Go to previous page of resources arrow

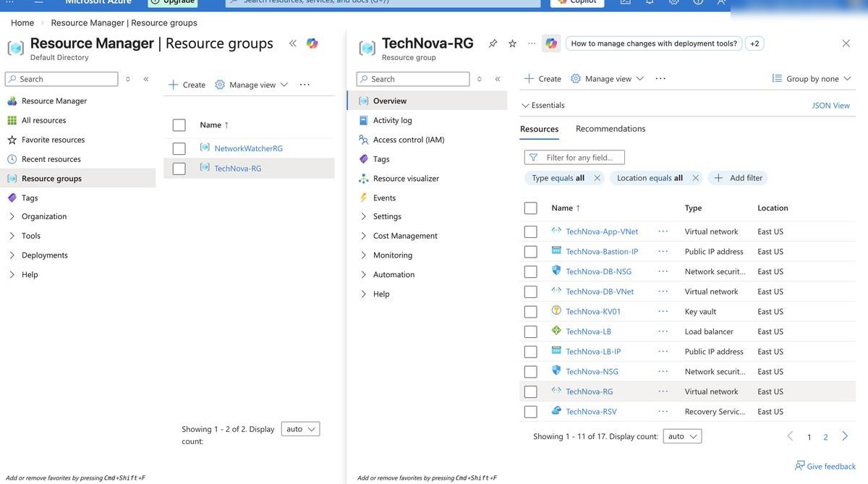pyautogui.click(x=790, y=436)
